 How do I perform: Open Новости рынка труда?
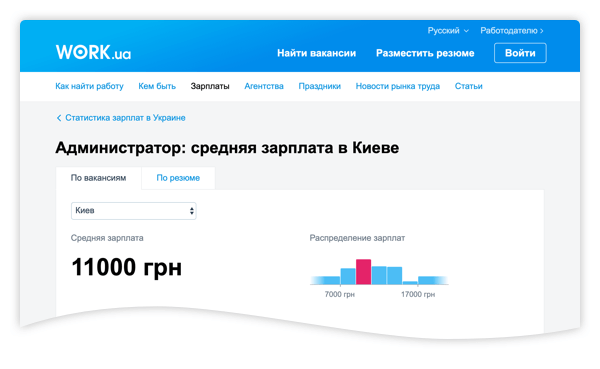398,86
